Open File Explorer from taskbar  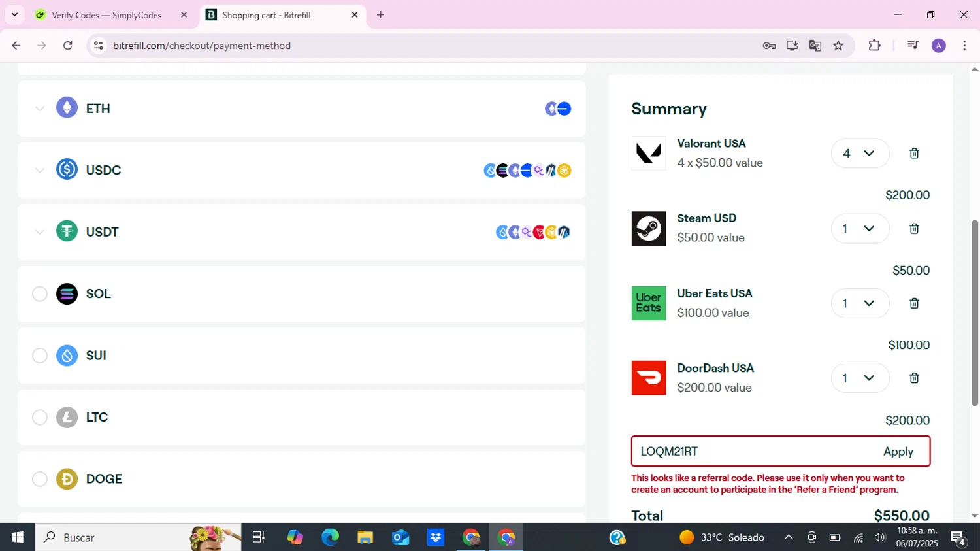coord(365,537)
